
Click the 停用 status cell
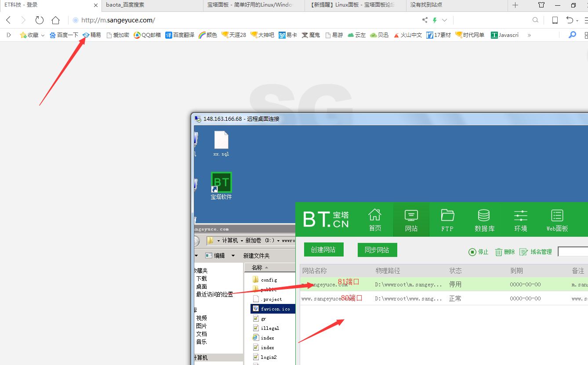[455, 284]
